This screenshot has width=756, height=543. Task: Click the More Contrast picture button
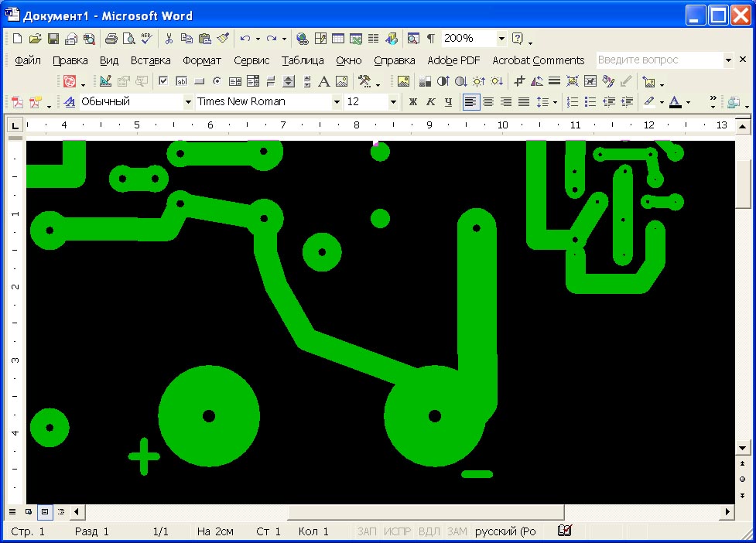pos(443,81)
